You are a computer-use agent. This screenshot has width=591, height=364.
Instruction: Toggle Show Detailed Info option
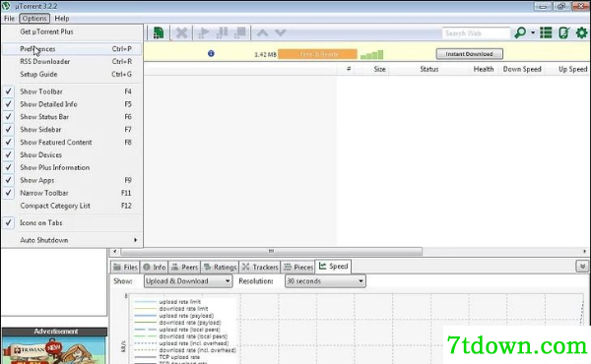click(x=72, y=104)
